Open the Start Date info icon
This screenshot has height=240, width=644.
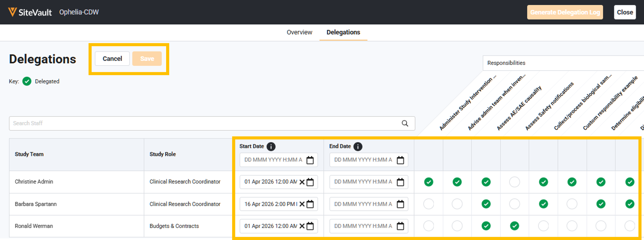click(271, 147)
